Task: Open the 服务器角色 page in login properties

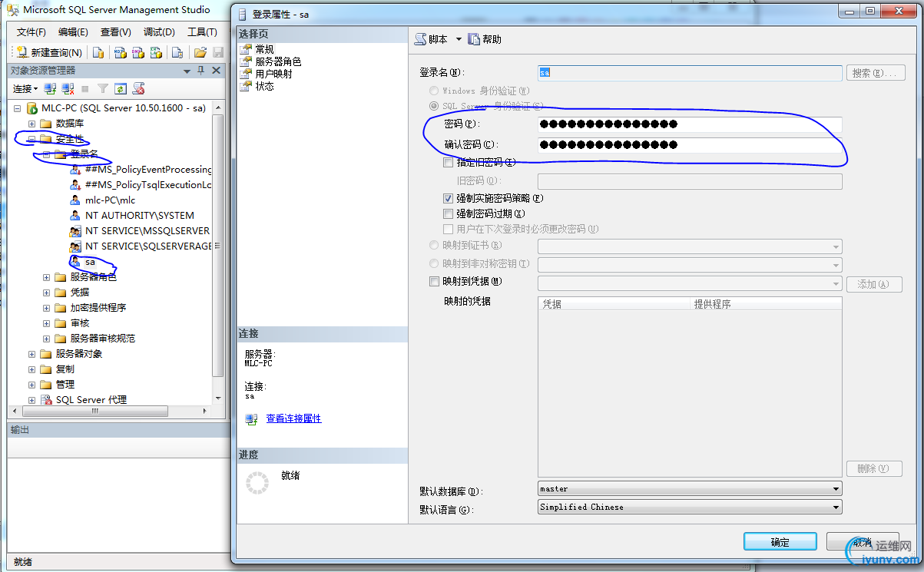Action: click(278, 61)
